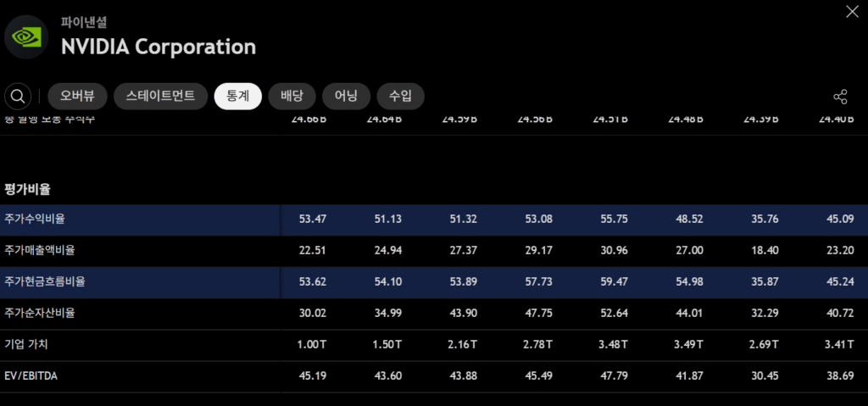The image size is (868, 406).
Task: Click the EV/EBITDA row label
Action: (x=31, y=375)
